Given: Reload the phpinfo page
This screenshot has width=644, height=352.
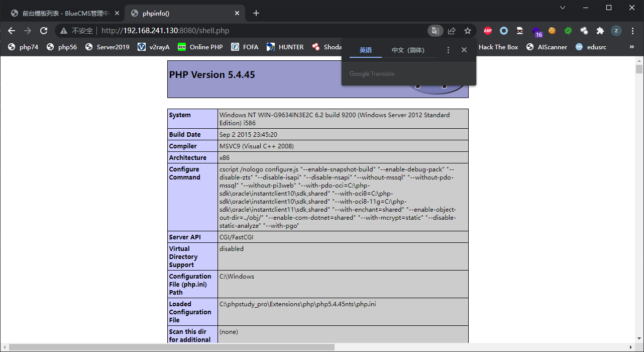Looking at the screenshot, I should tap(44, 31).
